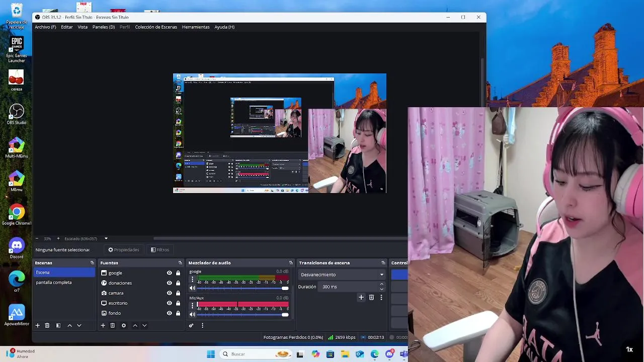Pop out the Fuentes dock panel
Screen dimensions: 644x362
(x=180, y=263)
